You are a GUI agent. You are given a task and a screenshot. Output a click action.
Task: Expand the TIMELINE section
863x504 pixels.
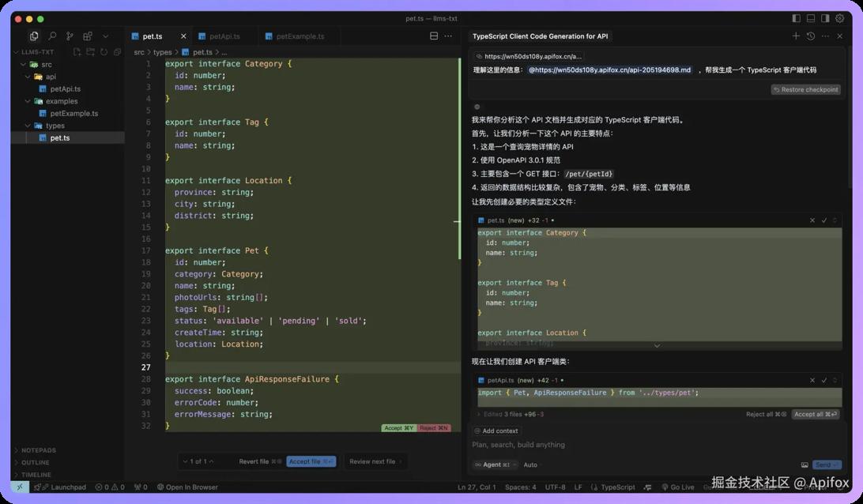point(32,474)
